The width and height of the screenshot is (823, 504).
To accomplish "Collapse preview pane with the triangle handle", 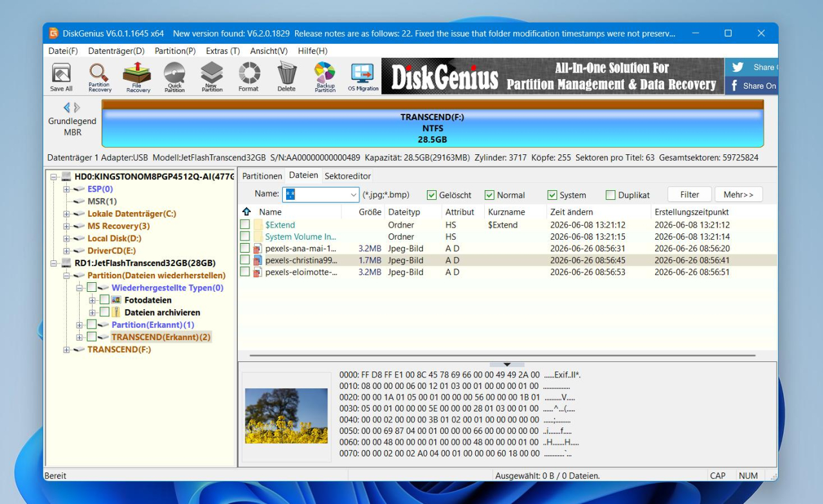I will click(x=507, y=364).
